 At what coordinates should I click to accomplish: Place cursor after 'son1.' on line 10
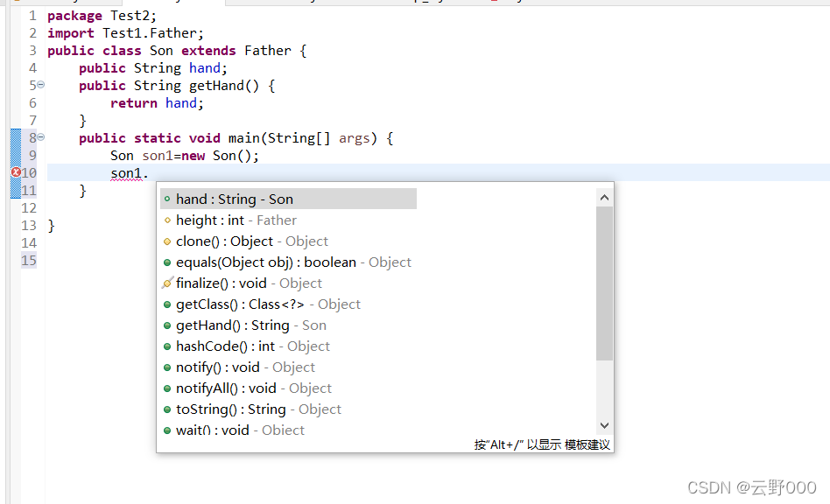click(x=149, y=173)
